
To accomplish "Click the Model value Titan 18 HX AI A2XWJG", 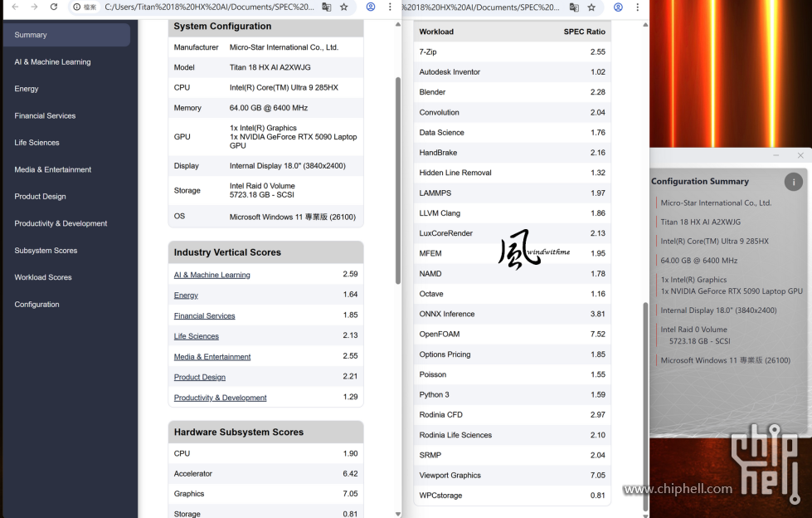I will click(270, 67).
